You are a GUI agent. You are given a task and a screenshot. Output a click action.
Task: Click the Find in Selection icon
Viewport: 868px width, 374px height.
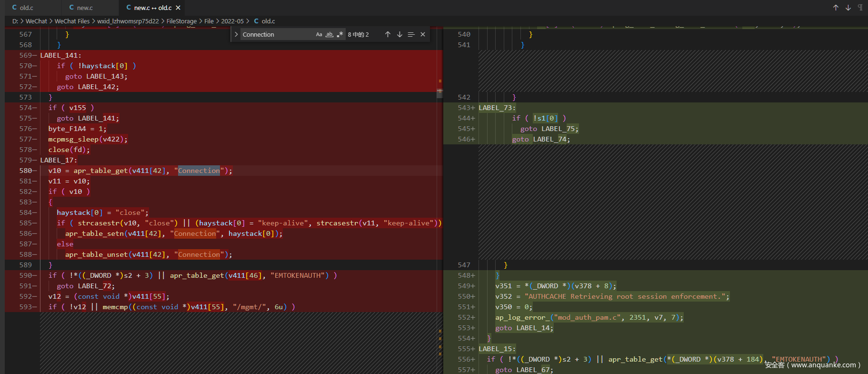click(411, 34)
